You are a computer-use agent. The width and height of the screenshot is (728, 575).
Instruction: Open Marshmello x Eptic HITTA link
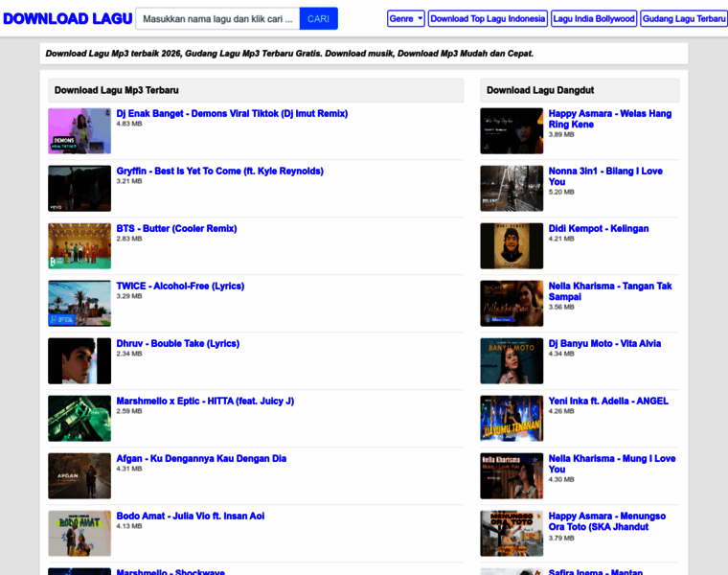(205, 402)
